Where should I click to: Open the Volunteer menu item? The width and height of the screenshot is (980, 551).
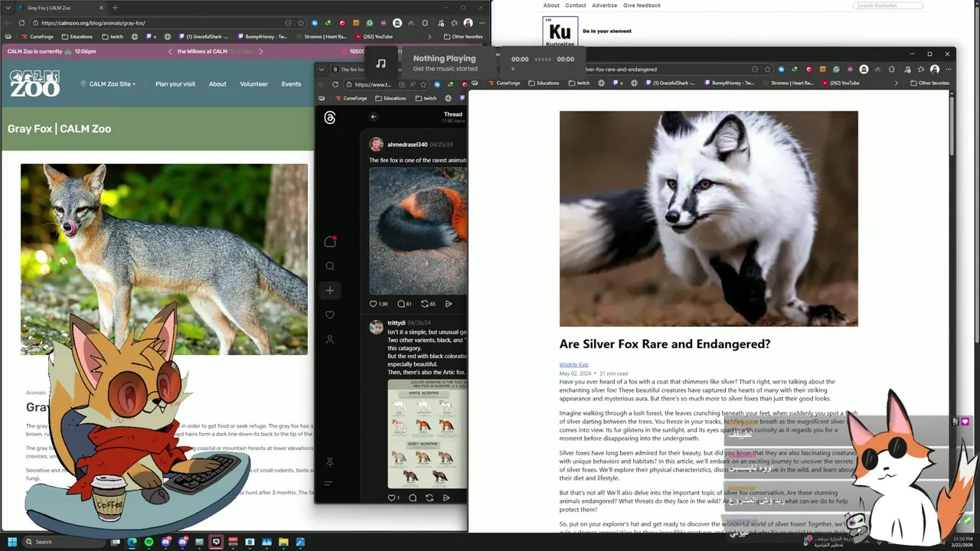(x=253, y=84)
